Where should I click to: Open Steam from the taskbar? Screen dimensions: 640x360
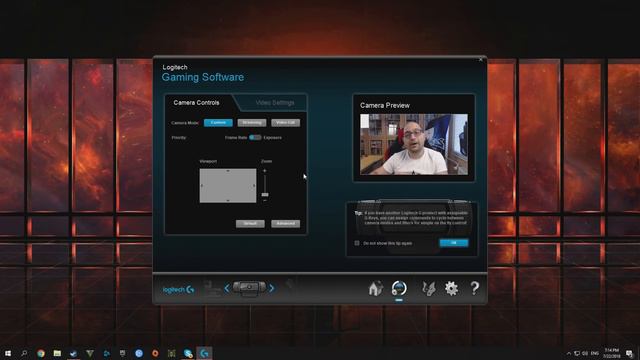73,353
